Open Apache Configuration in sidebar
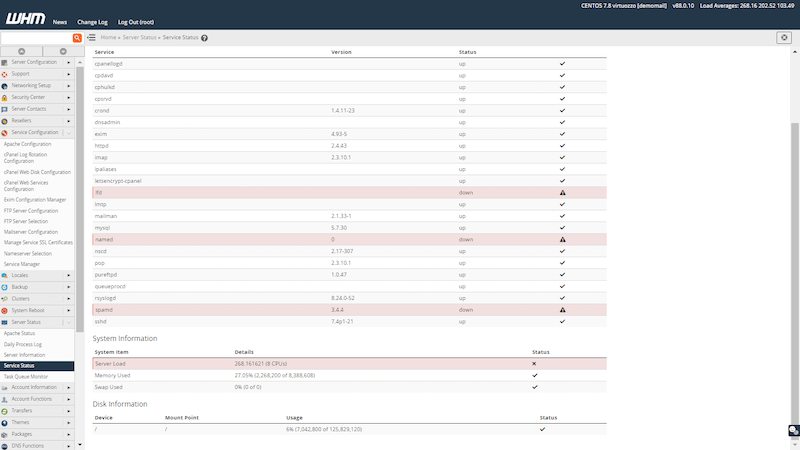This screenshot has height=450, width=800. [28, 144]
